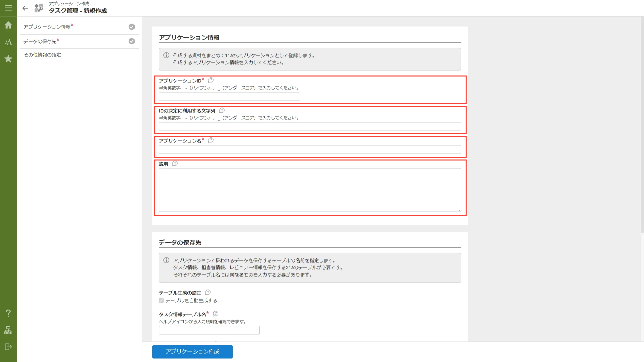Click the font size AA icon
644x362 pixels.
pos(8,42)
